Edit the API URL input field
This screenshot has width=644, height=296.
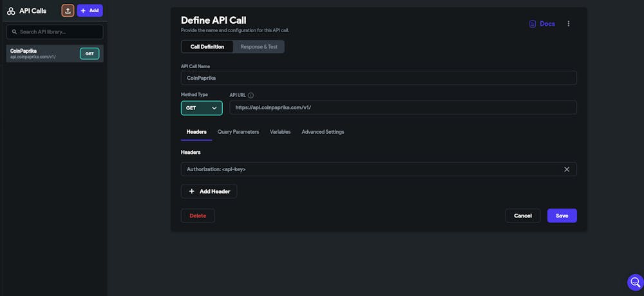(x=403, y=107)
